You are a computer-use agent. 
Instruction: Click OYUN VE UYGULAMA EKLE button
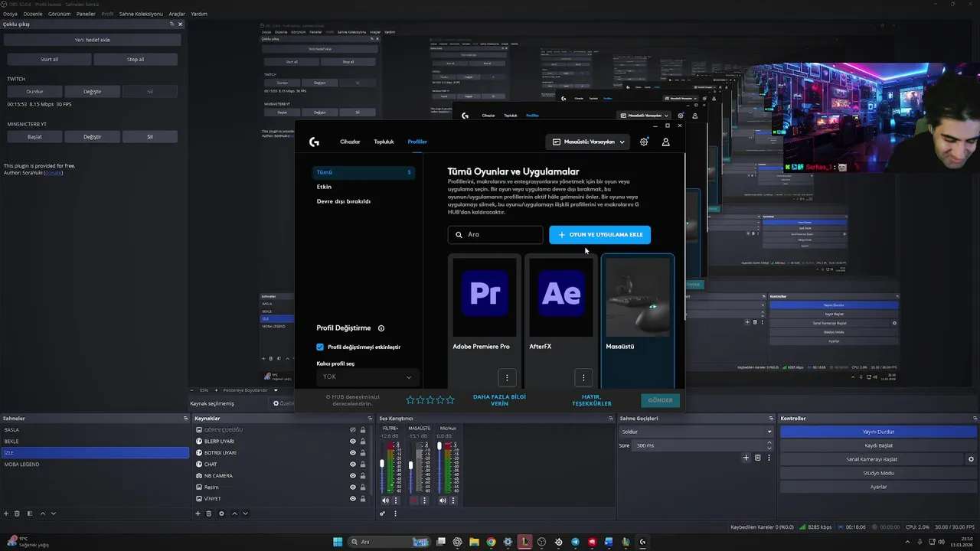[x=600, y=235]
